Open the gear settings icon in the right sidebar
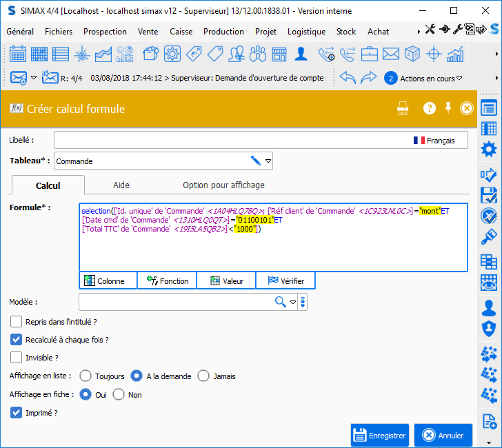Screen dimensions: 502x448 point(489,150)
